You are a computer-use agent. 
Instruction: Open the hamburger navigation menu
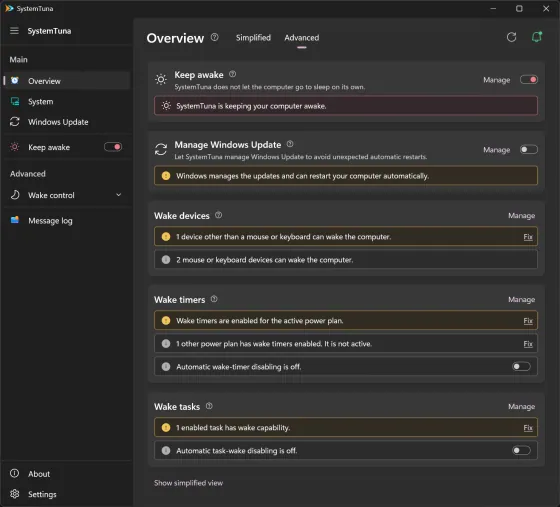click(x=14, y=31)
